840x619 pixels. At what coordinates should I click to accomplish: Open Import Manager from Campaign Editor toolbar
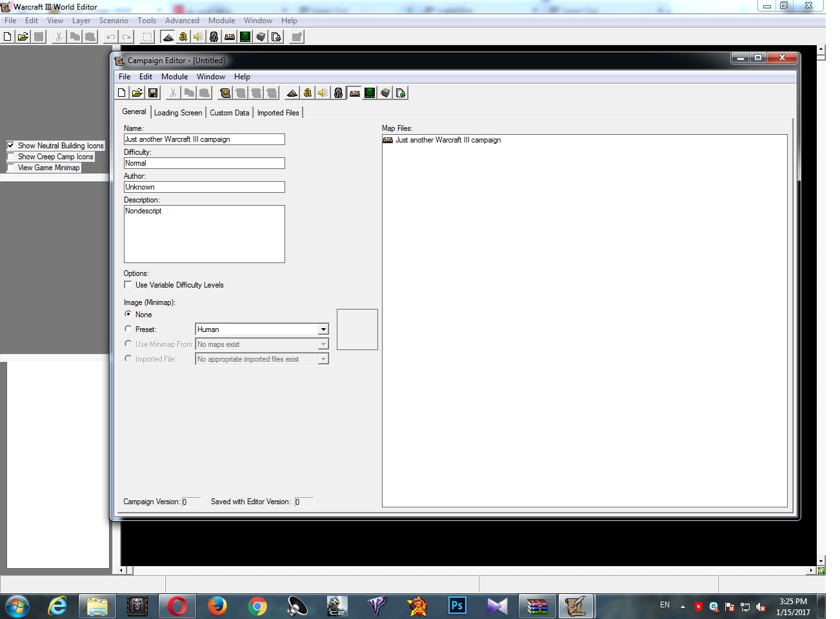point(401,93)
